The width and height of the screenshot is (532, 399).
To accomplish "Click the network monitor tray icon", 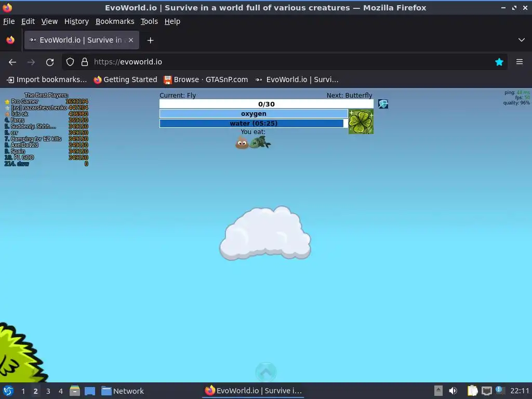I will click(x=486, y=391).
